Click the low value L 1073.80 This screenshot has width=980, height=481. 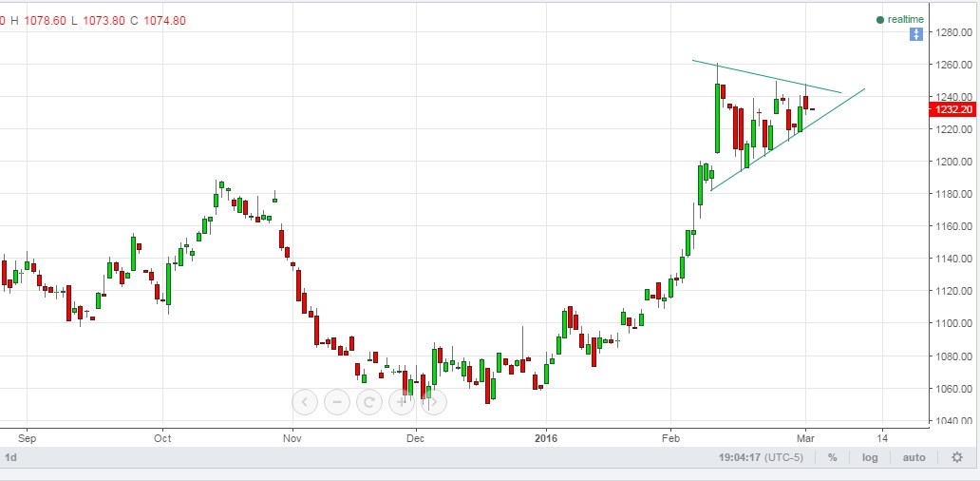coord(97,21)
